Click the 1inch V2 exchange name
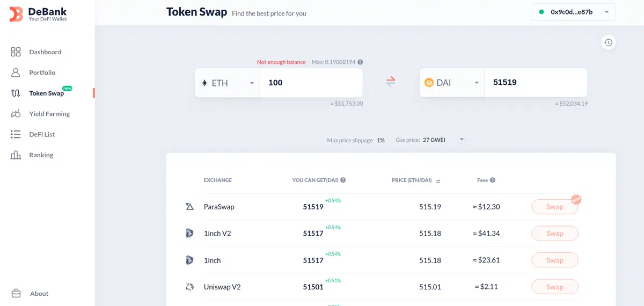 click(217, 234)
